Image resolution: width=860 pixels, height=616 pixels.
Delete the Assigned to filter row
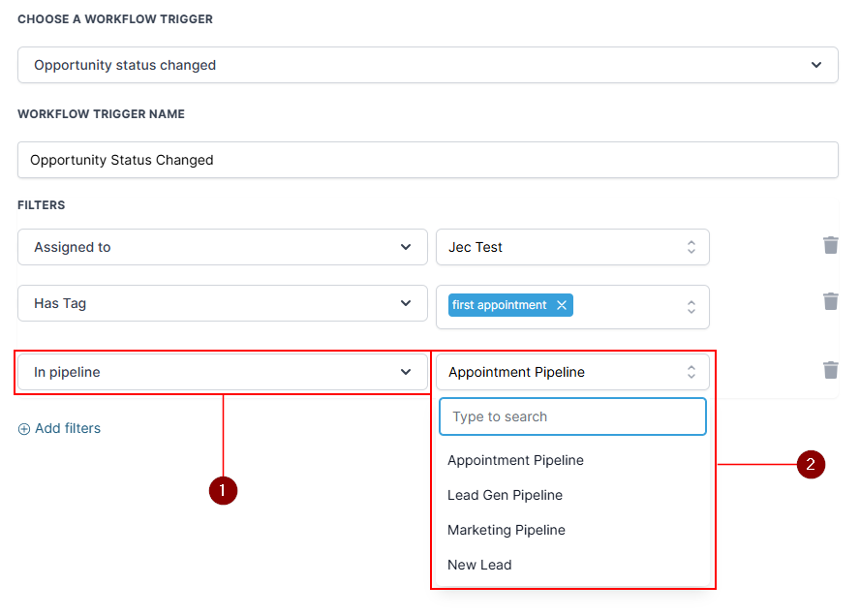pyautogui.click(x=830, y=245)
